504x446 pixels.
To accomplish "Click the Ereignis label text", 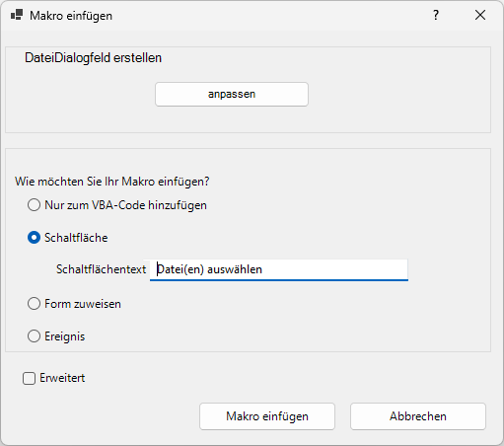I will coord(65,336).
